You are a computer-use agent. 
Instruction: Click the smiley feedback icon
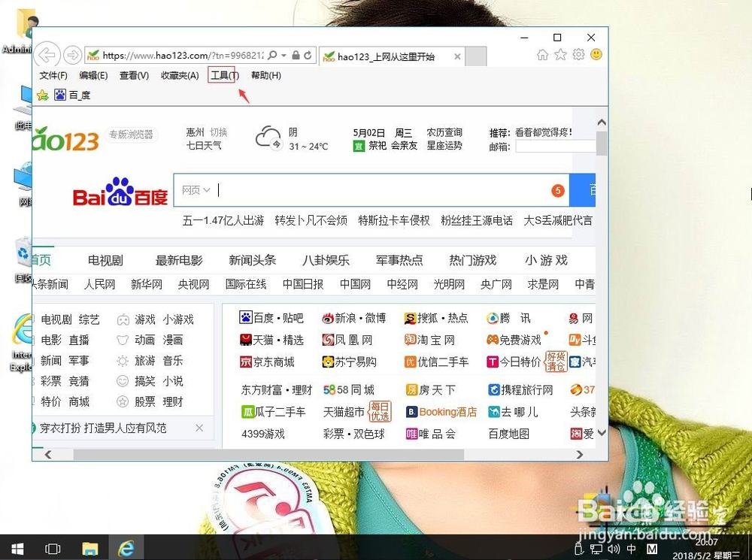(596, 55)
